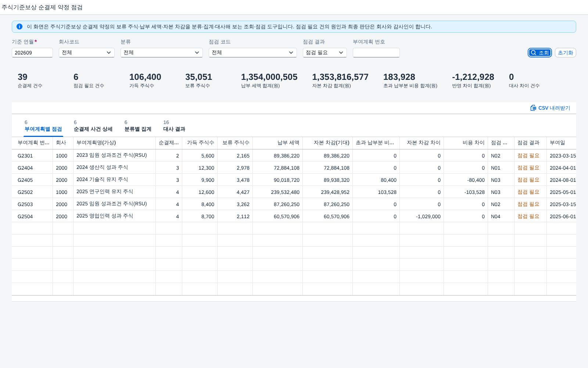Click the 보류 주식수 column header
Screen dimensions: 588x368
click(x=235, y=143)
